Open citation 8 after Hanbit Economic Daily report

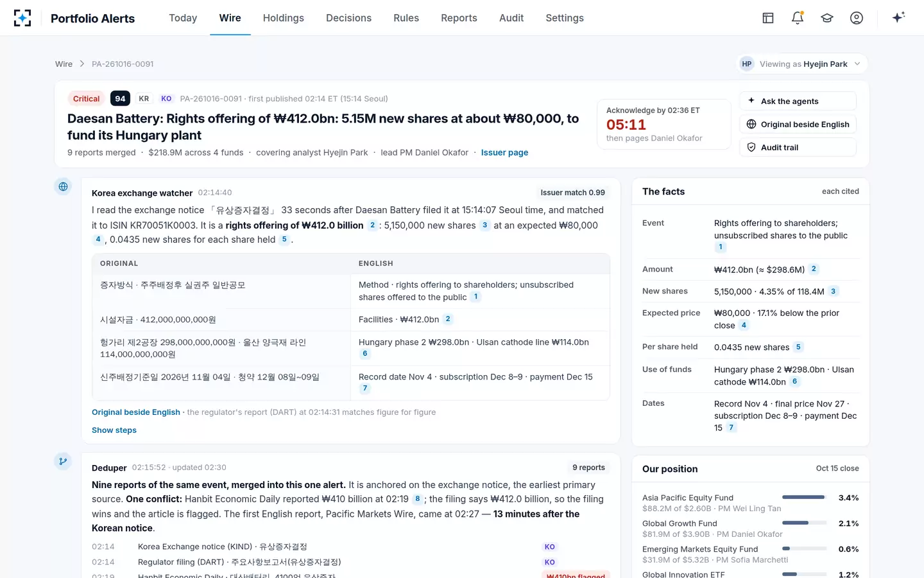417,499
